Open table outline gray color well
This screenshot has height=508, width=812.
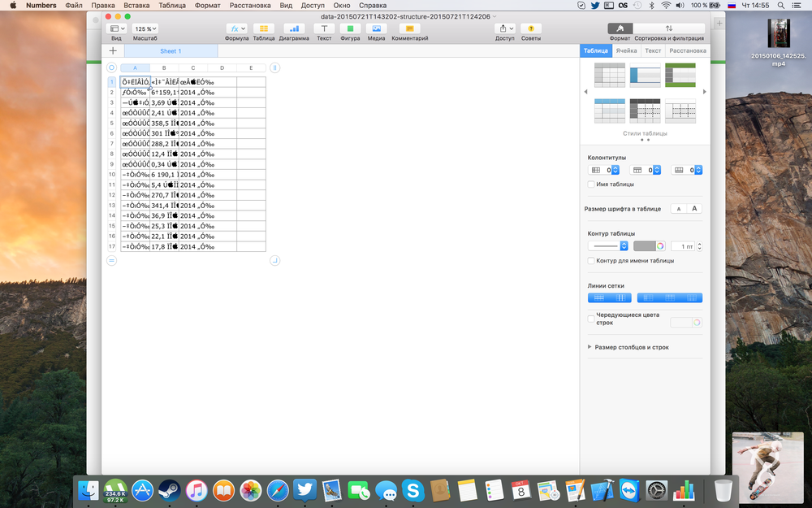(x=644, y=246)
